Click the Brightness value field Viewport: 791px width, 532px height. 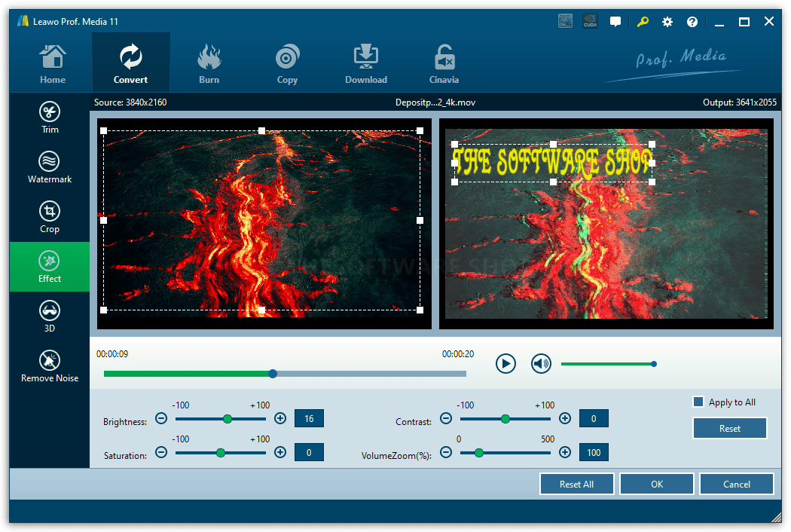309,418
